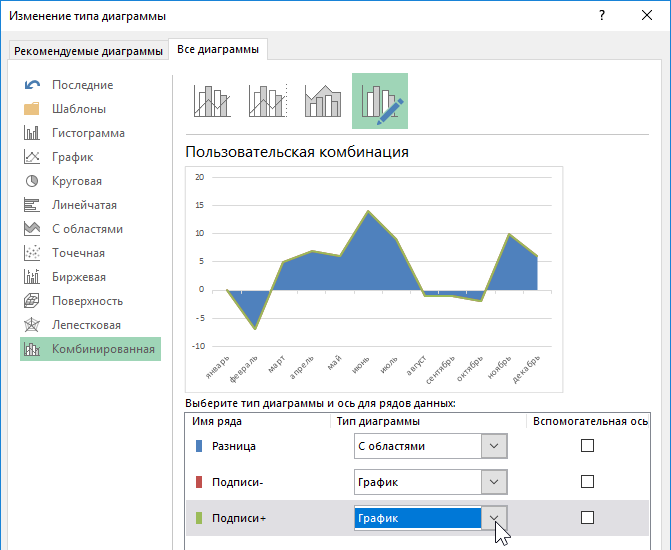671x550 pixels.
Task: Toggle secondary axis for Подписи+ series
Action: click(x=587, y=518)
